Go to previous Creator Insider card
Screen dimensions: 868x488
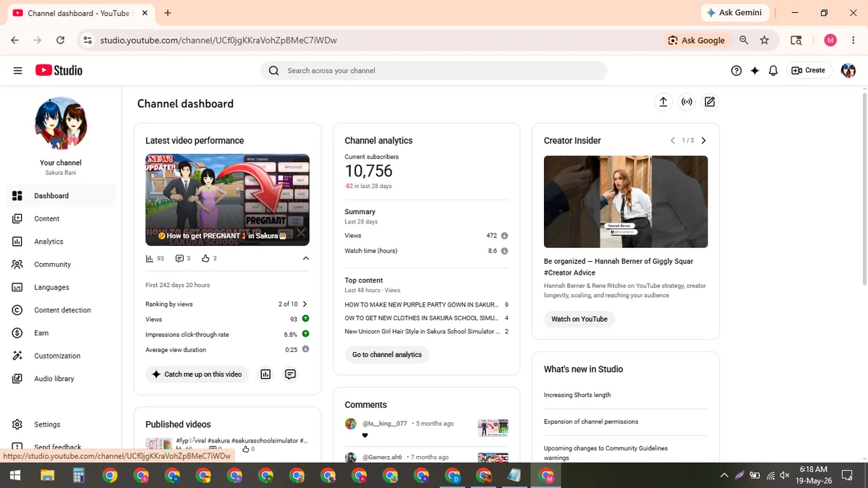point(672,140)
